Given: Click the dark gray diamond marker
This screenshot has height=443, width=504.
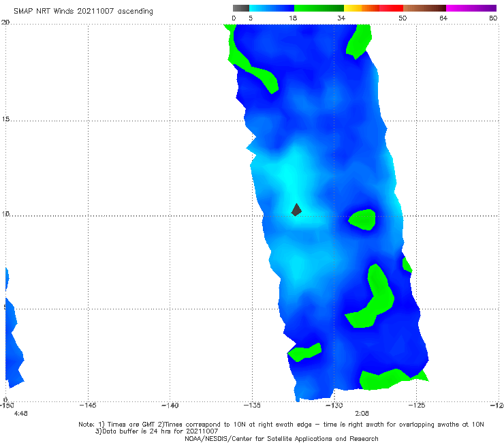Looking at the screenshot, I should [x=296, y=210].
